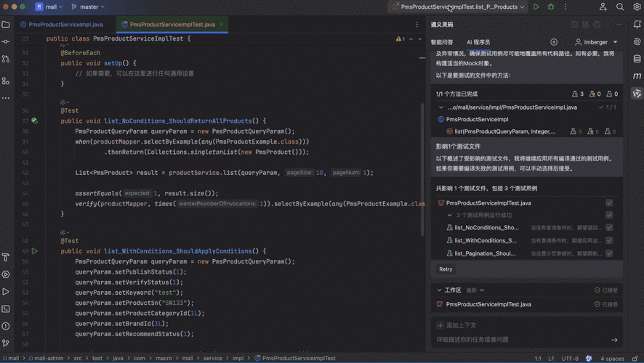This screenshot has width=644, height=363.
Task: Toggle the list_Pagination_Shoul... test case checkbox
Action: coord(609,253)
